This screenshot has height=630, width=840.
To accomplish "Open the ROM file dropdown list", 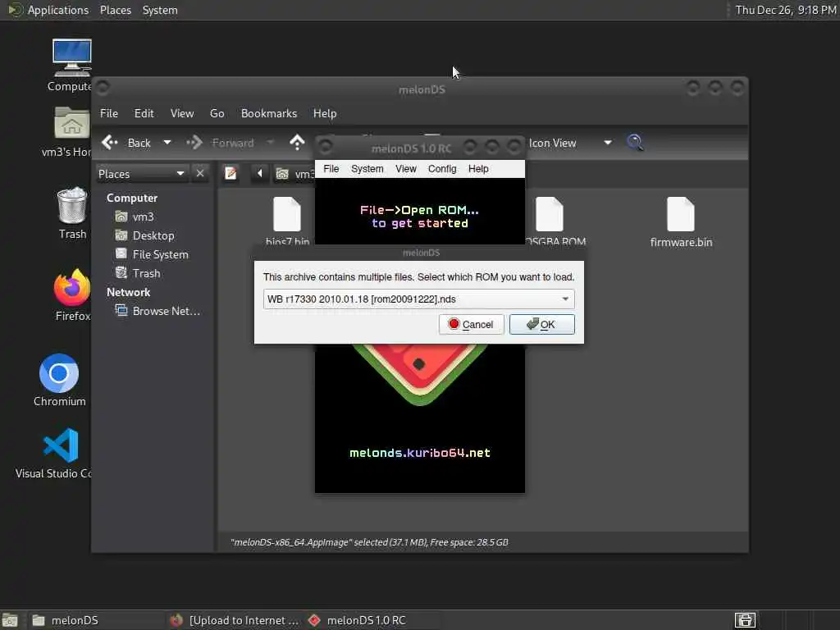I will click(x=418, y=299).
